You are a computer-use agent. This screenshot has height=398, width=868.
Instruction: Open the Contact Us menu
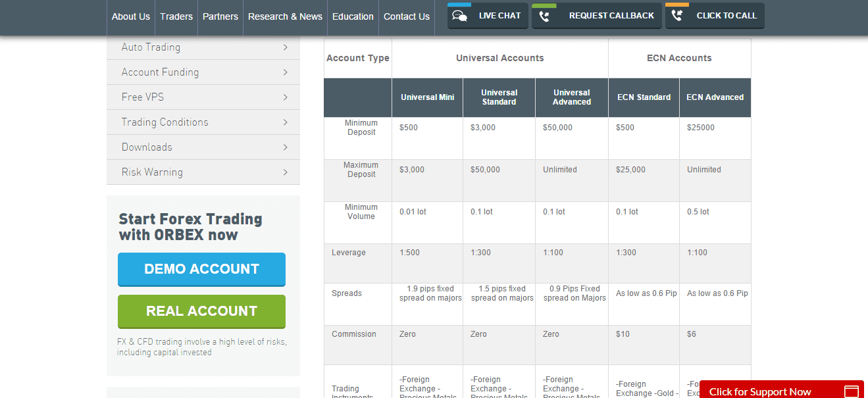coord(407,16)
